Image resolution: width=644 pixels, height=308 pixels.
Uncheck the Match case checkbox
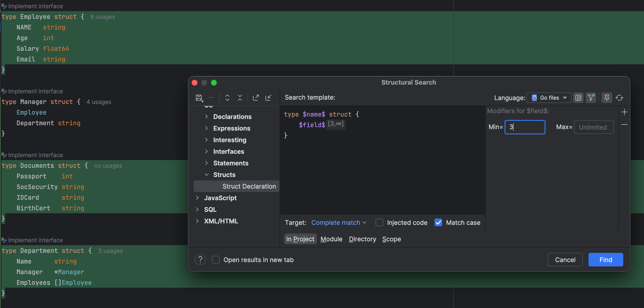pos(438,222)
